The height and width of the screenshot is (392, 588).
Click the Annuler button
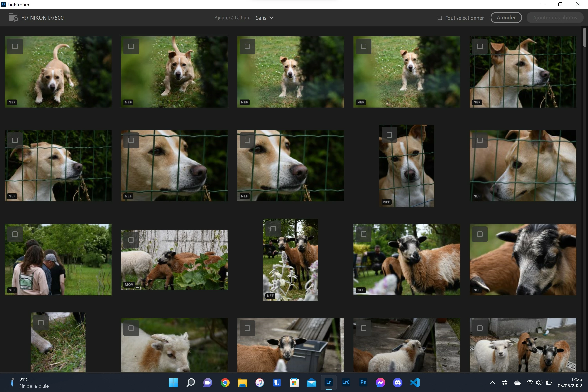coord(506,18)
